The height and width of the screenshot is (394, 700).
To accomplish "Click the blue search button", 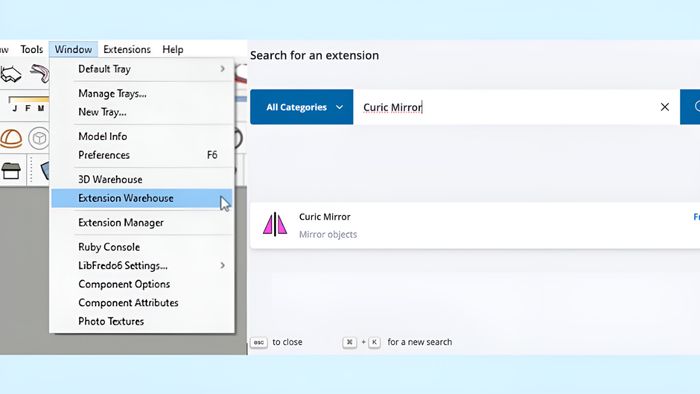I will coord(690,107).
